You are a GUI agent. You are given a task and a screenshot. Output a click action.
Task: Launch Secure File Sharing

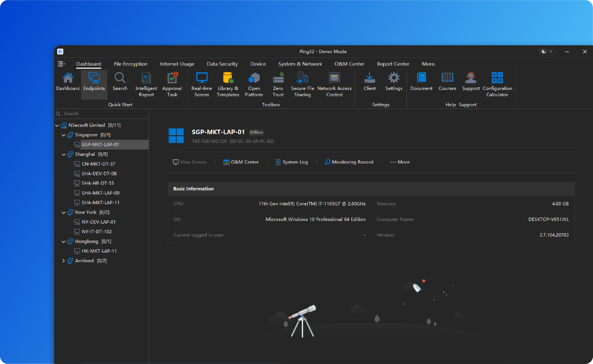[302, 84]
